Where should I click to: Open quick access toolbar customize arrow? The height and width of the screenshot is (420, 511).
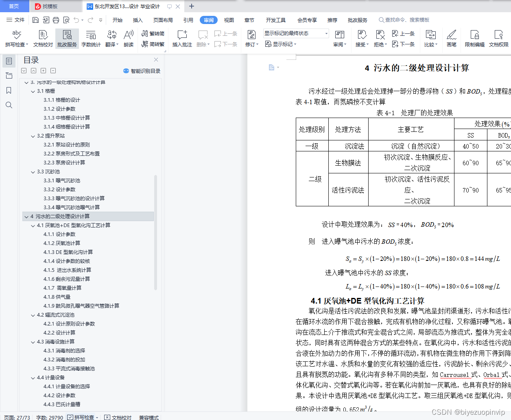100,20
